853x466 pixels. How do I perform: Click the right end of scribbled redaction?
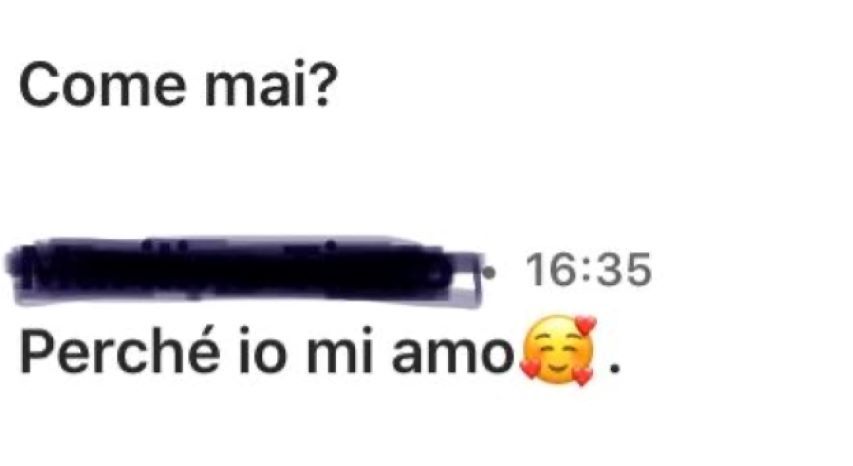coord(468,277)
